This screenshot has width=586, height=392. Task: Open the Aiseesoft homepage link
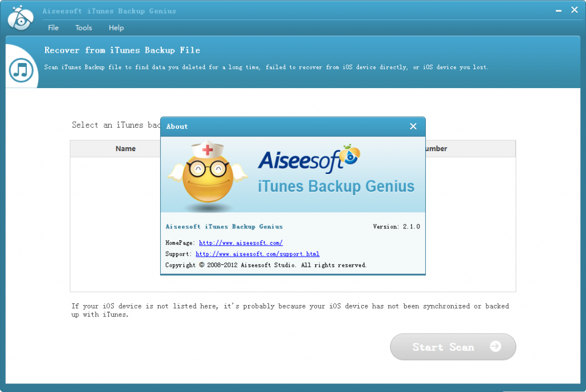[241, 243]
